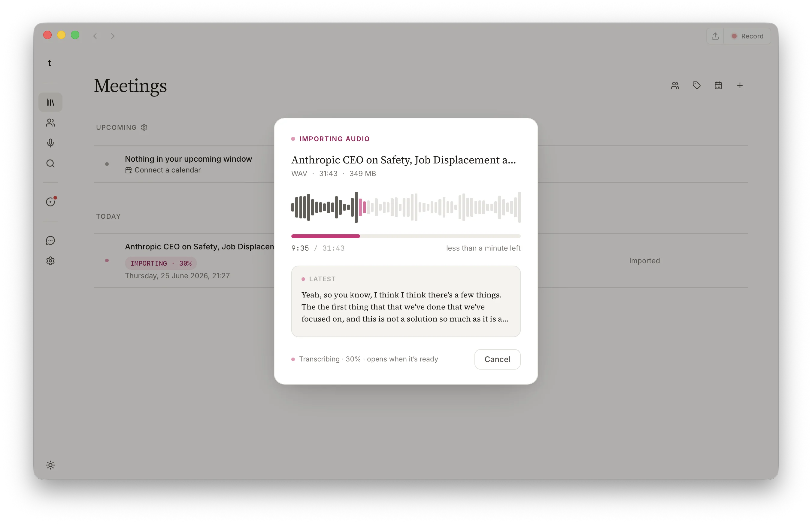
Task: Start a new recording with Record
Action: (747, 36)
